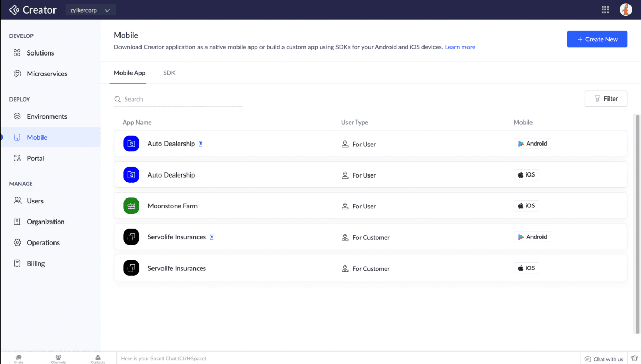Viewport: 641px width, 364px height.
Task: Switch to the SDK tab
Action: [169, 73]
